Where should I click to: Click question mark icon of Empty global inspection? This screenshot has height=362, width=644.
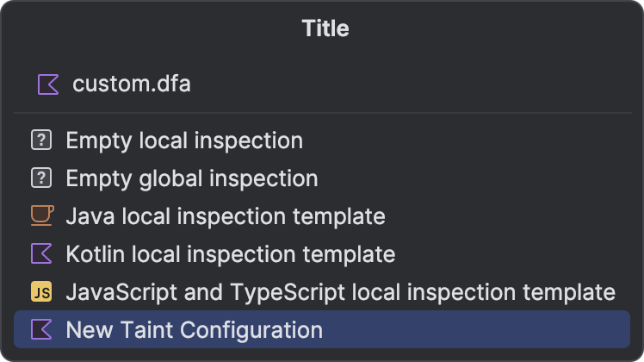point(41,178)
